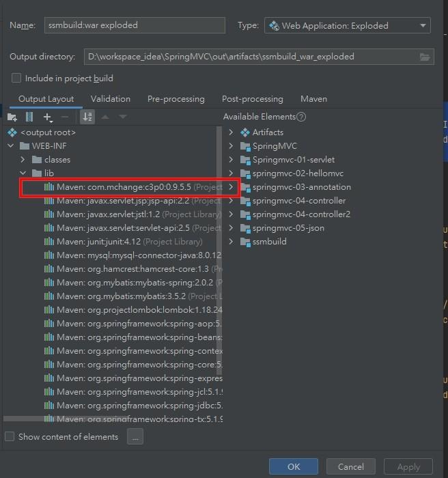Toggle Show content of elements checkbox

click(x=10, y=436)
